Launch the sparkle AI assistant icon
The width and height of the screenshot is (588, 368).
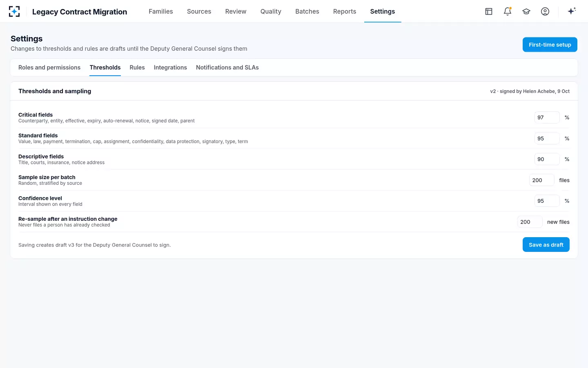572,11
